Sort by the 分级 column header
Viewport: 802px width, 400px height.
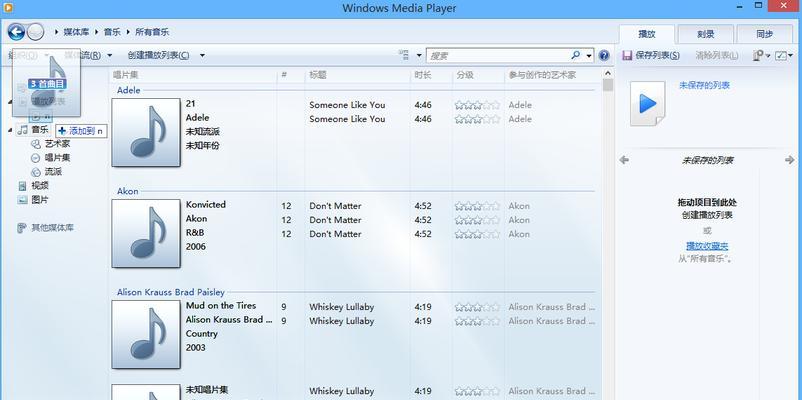(465, 75)
